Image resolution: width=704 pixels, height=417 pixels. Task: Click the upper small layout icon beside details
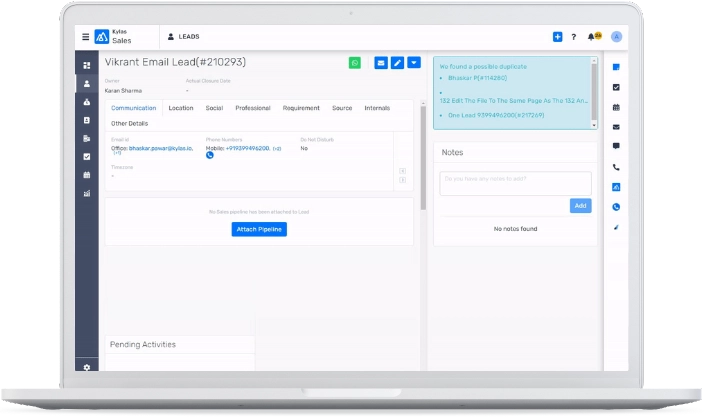coord(403,171)
